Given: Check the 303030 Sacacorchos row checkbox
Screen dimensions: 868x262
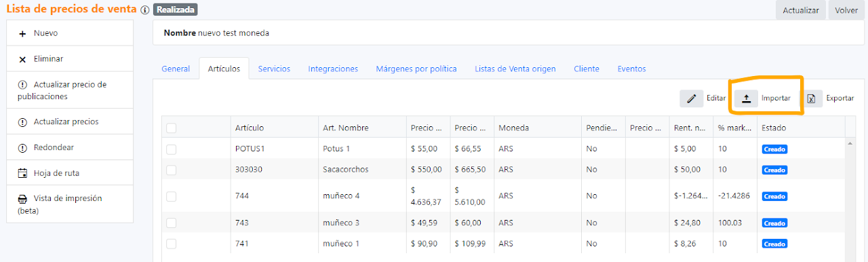Looking at the screenshot, I should click(171, 170).
